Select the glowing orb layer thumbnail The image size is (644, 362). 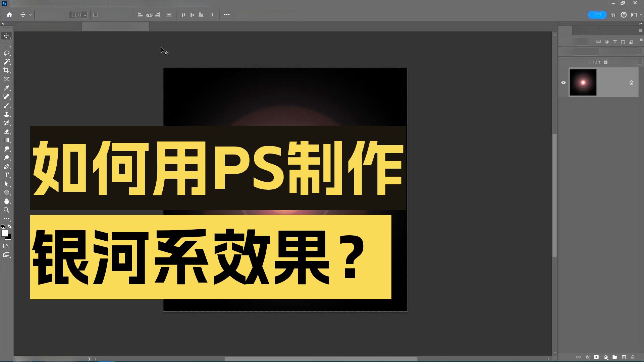[583, 82]
